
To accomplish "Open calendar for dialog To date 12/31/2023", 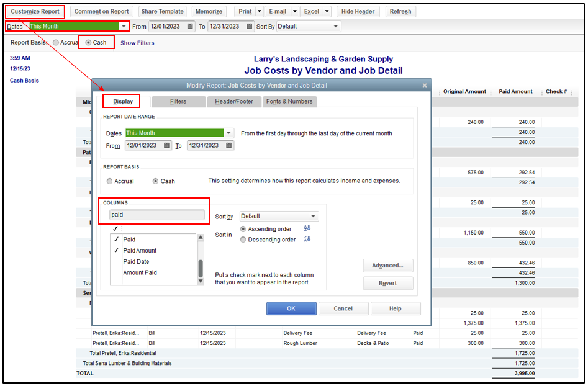I will (x=228, y=145).
